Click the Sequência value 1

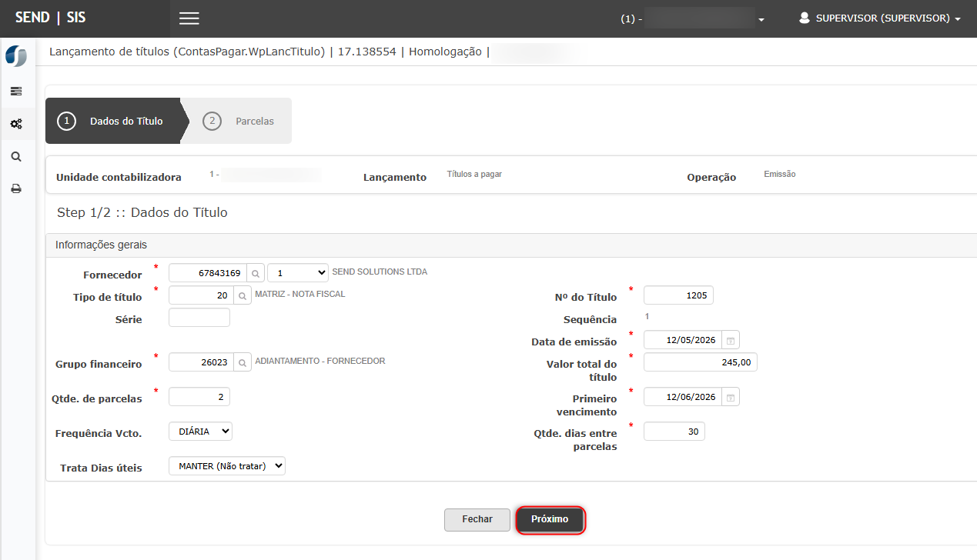pyautogui.click(x=647, y=316)
